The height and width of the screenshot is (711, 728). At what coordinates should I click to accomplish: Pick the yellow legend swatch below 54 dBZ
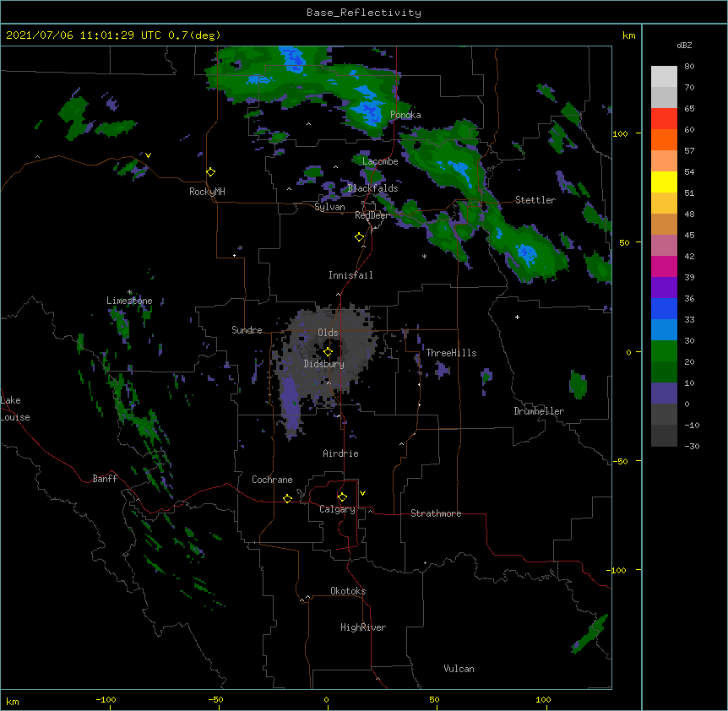point(664,182)
